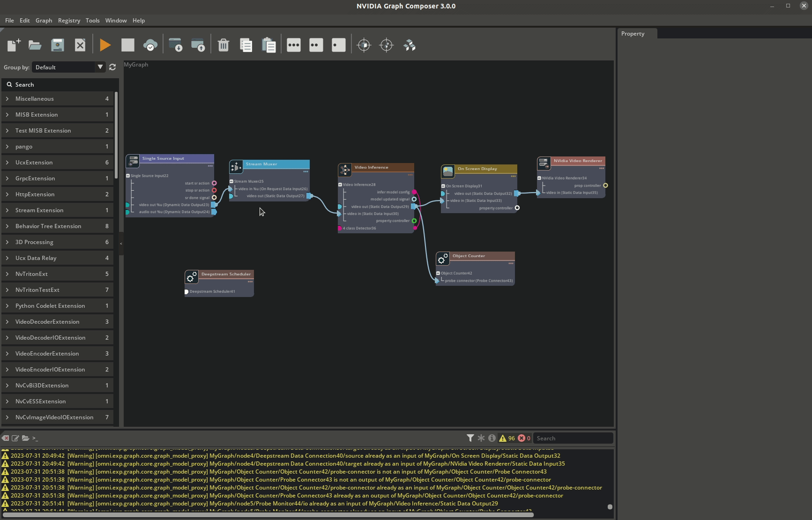Open log folder icon in console bar
This screenshot has width=812, height=520.
(25, 438)
